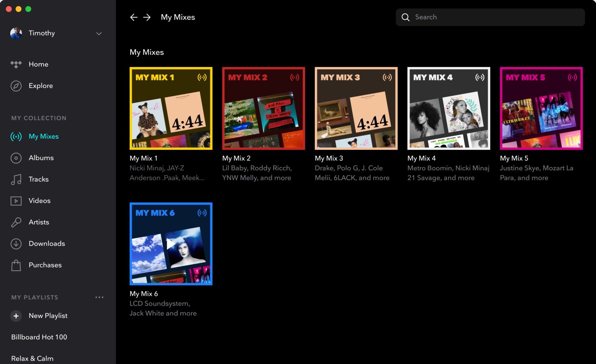Open Downloads using the download arrow icon
Viewport: 596px width, 364px height.
16,244
